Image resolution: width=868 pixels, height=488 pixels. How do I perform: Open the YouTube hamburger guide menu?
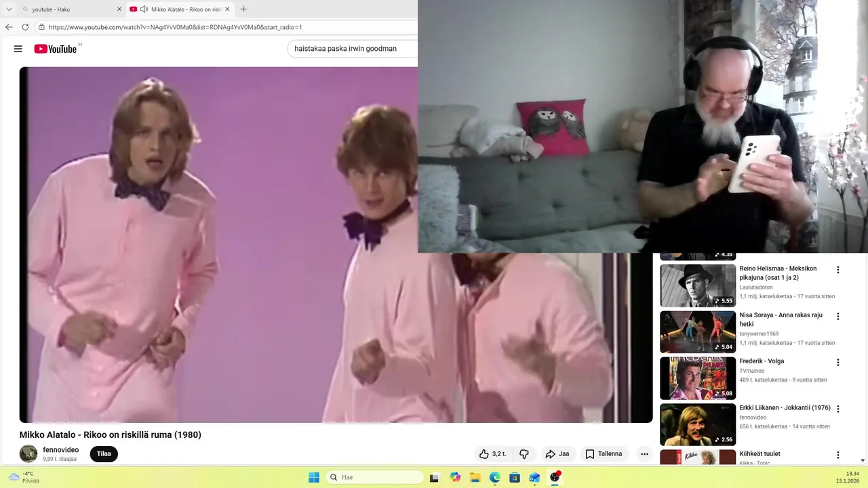point(18,49)
